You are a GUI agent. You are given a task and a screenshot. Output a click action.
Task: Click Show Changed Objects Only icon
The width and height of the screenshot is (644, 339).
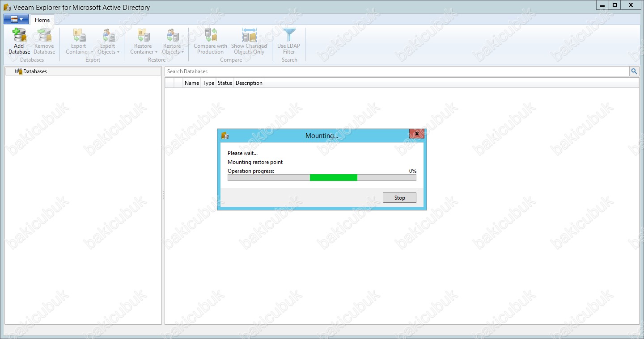pyautogui.click(x=249, y=35)
